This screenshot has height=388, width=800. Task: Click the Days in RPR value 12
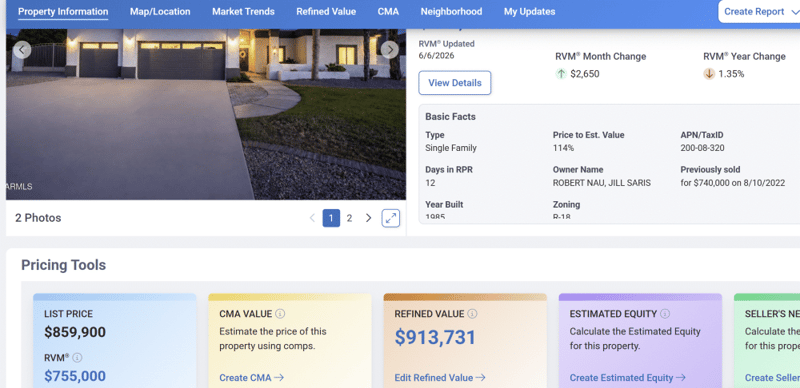tap(430, 183)
